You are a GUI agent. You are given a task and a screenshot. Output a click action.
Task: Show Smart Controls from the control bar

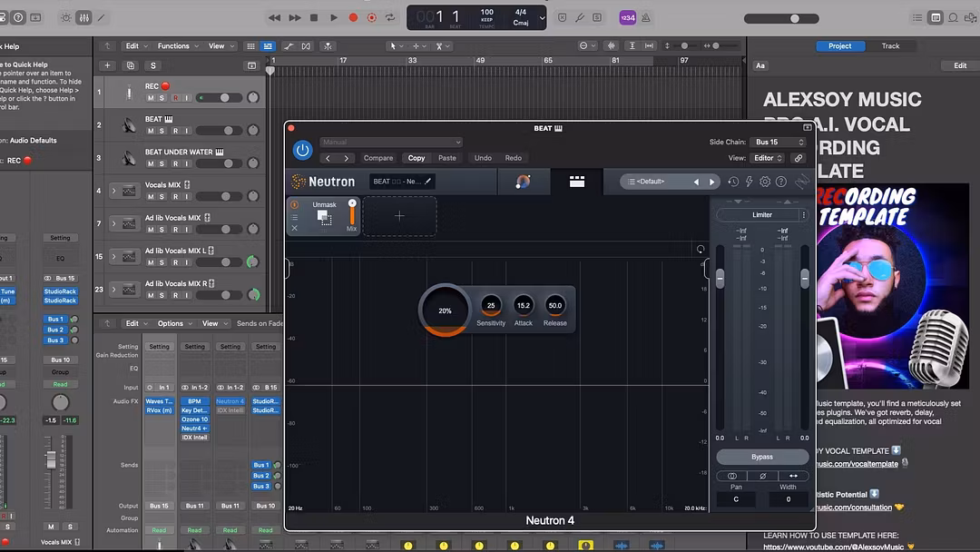(x=65, y=17)
